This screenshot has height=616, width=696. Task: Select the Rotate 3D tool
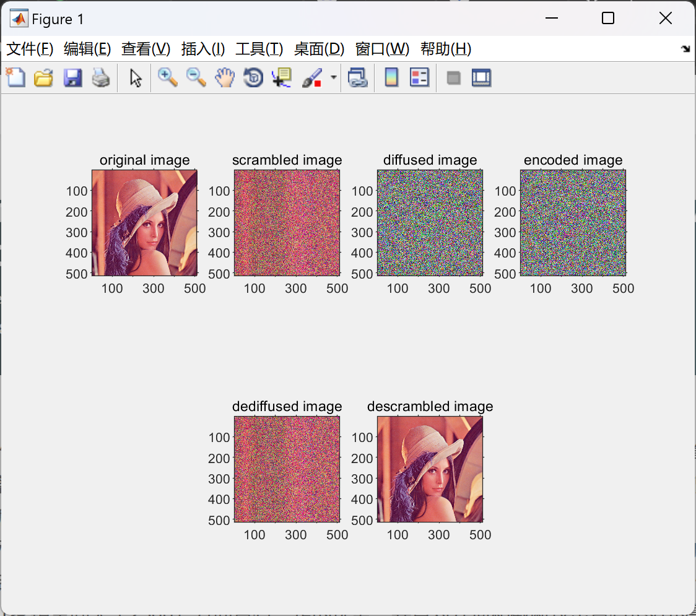tap(253, 77)
